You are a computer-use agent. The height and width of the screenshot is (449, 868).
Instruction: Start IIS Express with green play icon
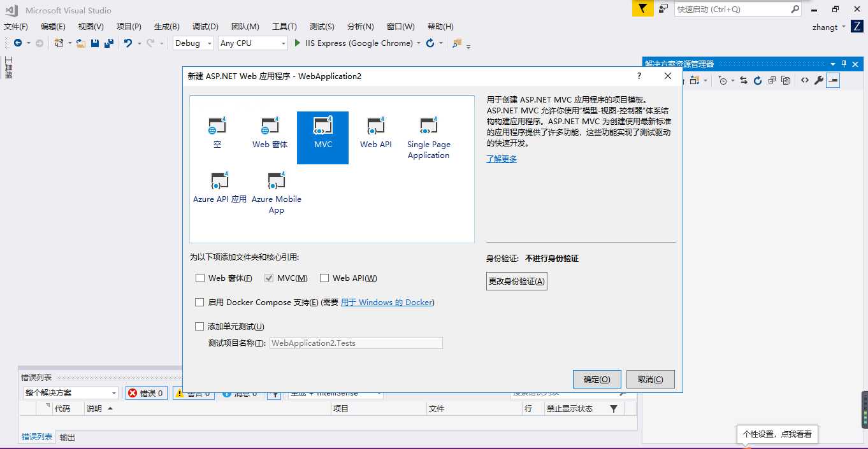pos(297,43)
